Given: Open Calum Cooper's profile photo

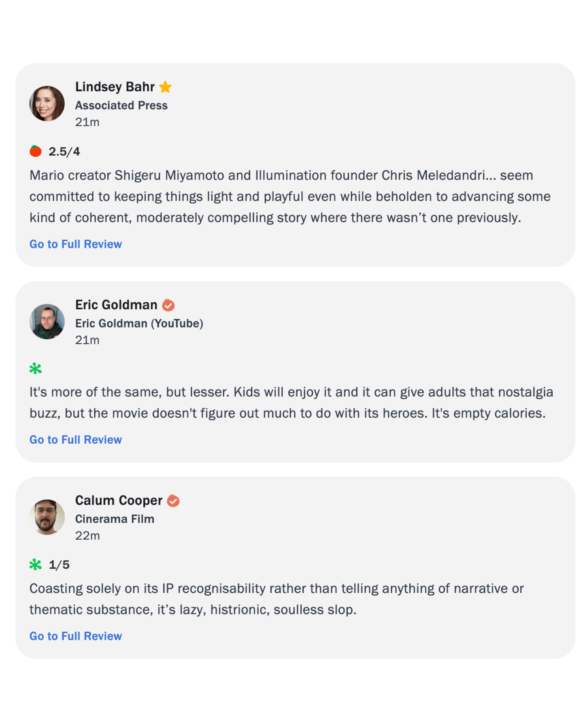Looking at the screenshot, I should [47, 517].
